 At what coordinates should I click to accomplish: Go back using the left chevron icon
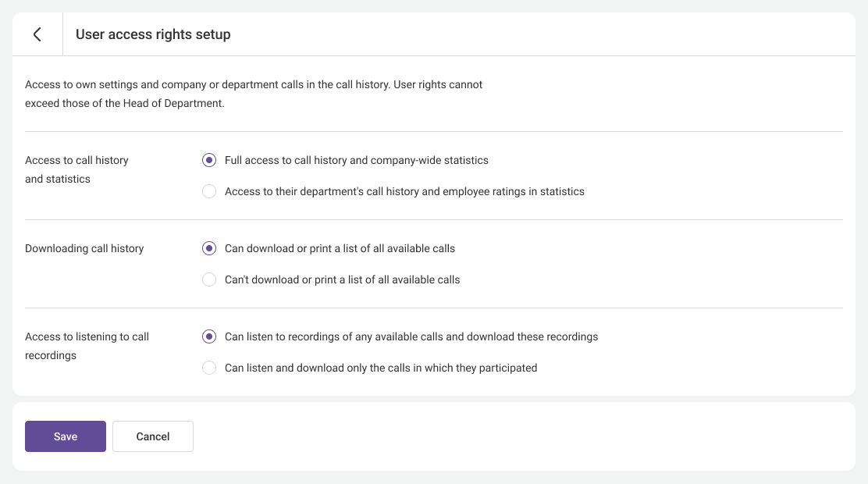pyautogui.click(x=37, y=34)
